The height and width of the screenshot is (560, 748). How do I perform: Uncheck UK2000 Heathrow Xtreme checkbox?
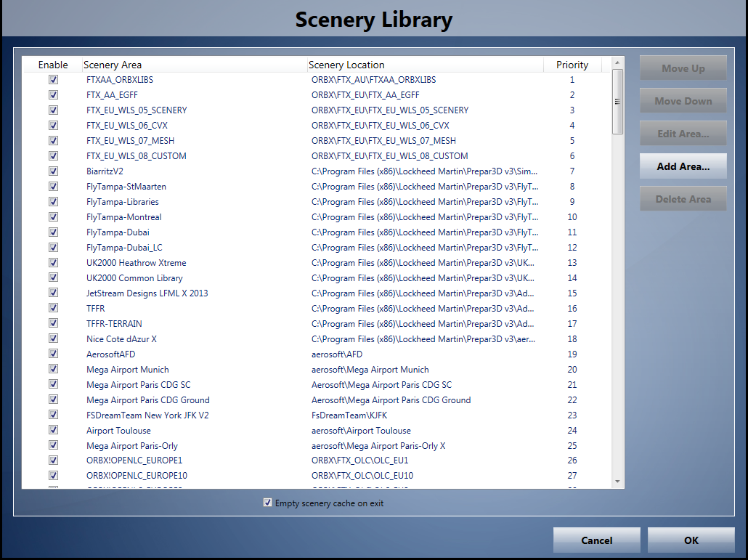click(54, 263)
